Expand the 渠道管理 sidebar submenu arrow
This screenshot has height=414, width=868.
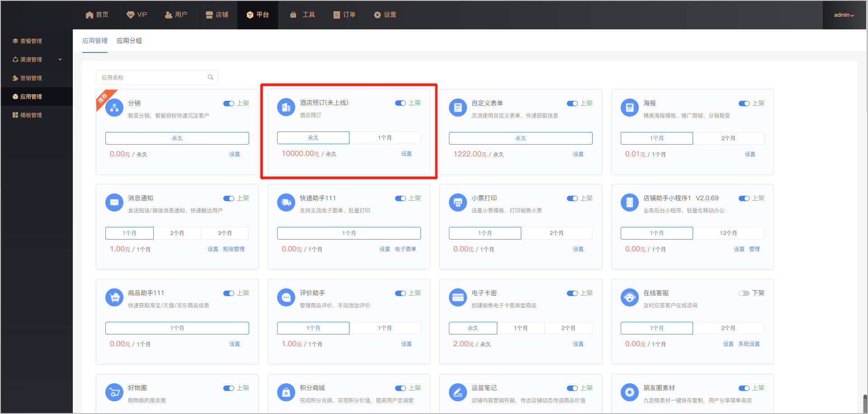click(x=60, y=60)
